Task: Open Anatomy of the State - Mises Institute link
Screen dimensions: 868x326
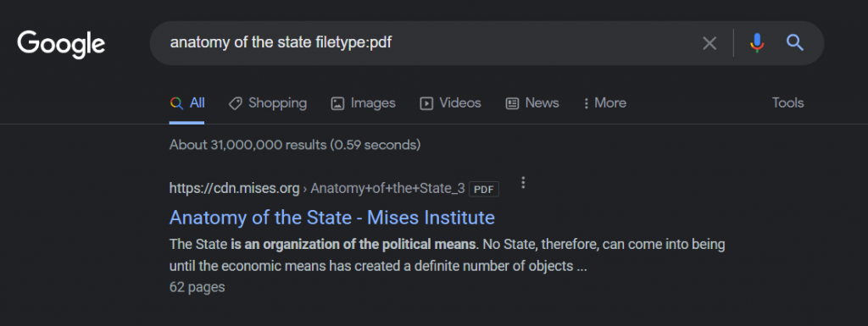Action: click(x=331, y=217)
